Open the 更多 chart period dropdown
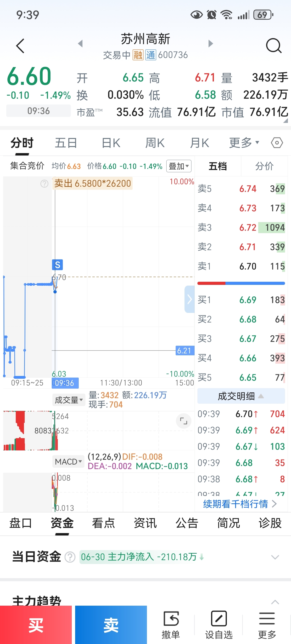 244,143
